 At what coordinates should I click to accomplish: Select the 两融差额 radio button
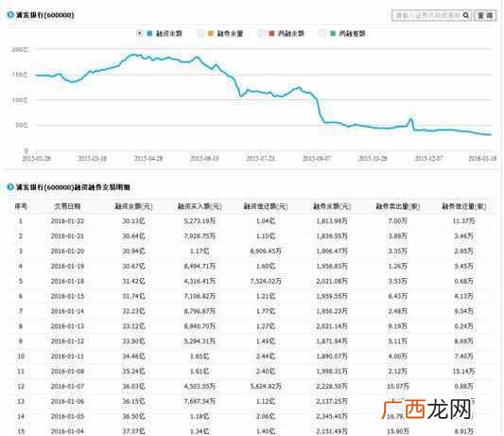322,33
